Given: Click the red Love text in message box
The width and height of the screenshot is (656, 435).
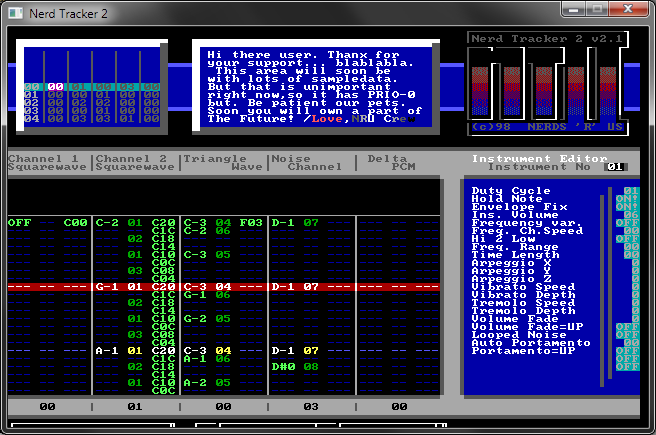Looking at the screenshot, I should tap(327, 119).
